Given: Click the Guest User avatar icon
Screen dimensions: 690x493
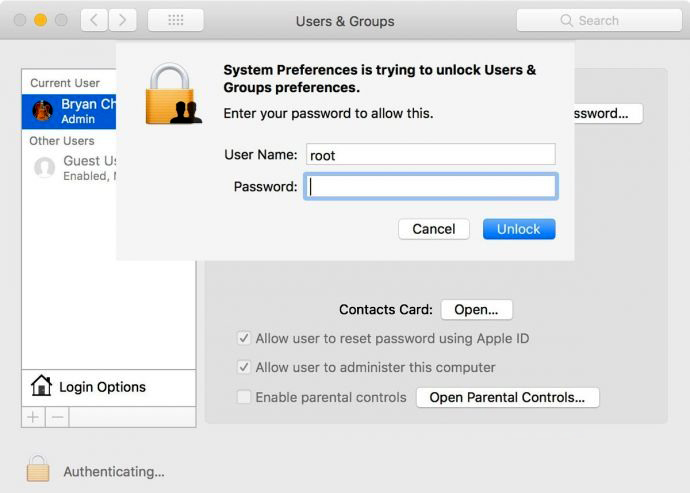Looking at the screenshot, I should coord(44,167).
